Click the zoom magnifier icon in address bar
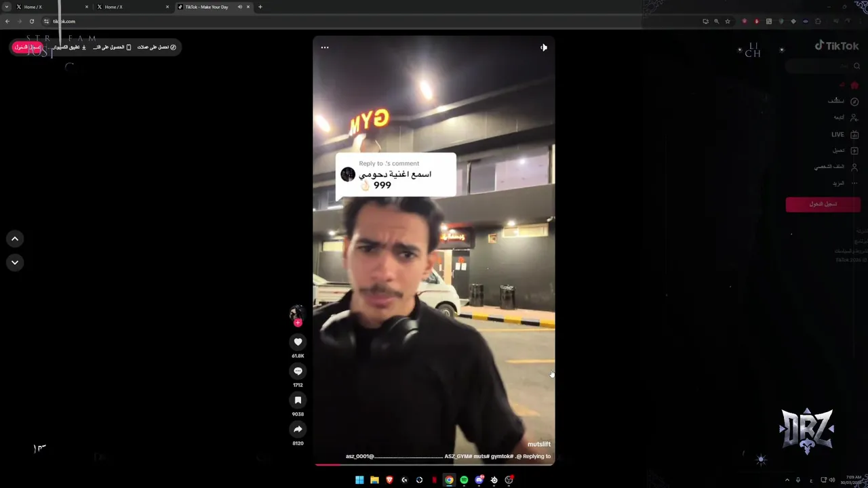 coord(716,21)
